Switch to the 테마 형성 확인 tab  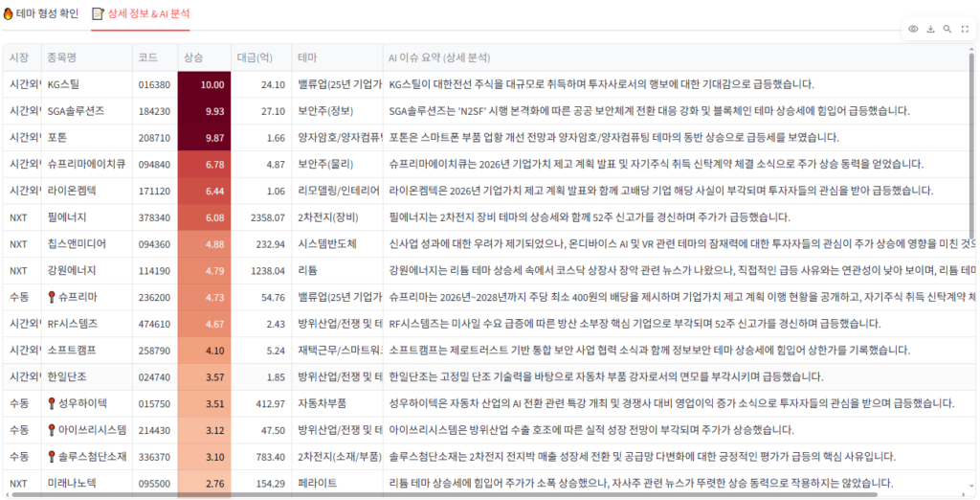coord(41,14)
